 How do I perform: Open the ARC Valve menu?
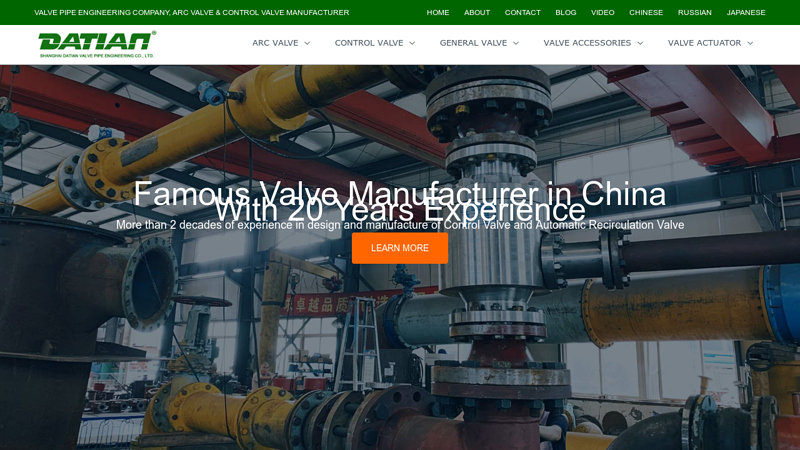(275, 43)
